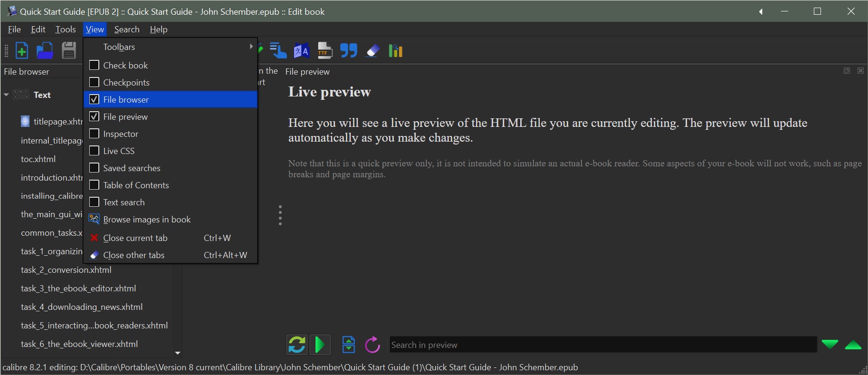Viewport: 868px width, 375px height.
Task: Select toc.xhtml in file browser
Action: click(x=38, y=159)
